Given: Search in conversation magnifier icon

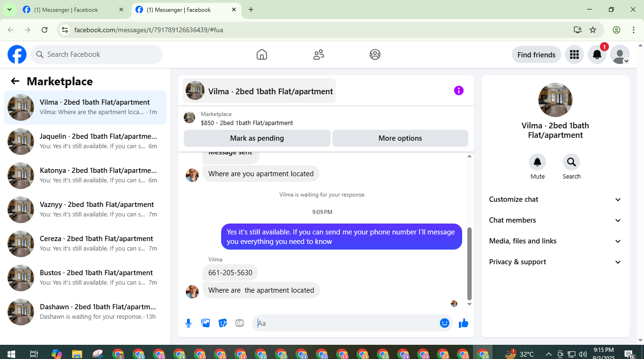Looking at the screenshot, I should click(572, 162).
